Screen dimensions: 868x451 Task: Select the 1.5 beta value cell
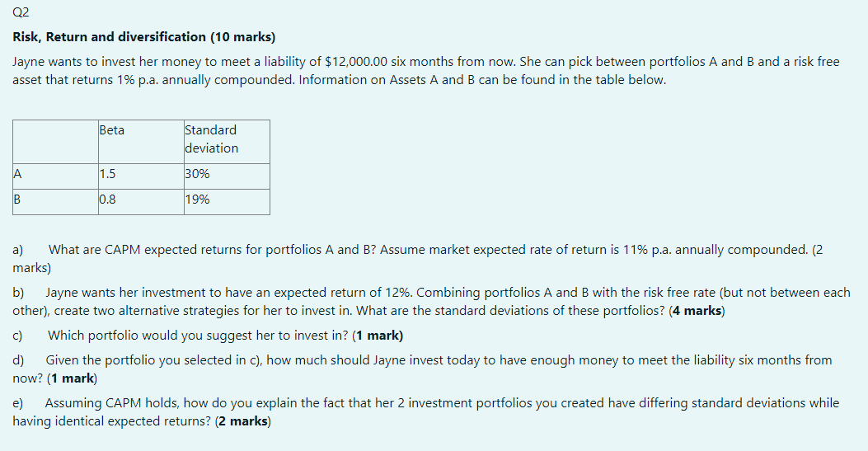tap(139, 176)
